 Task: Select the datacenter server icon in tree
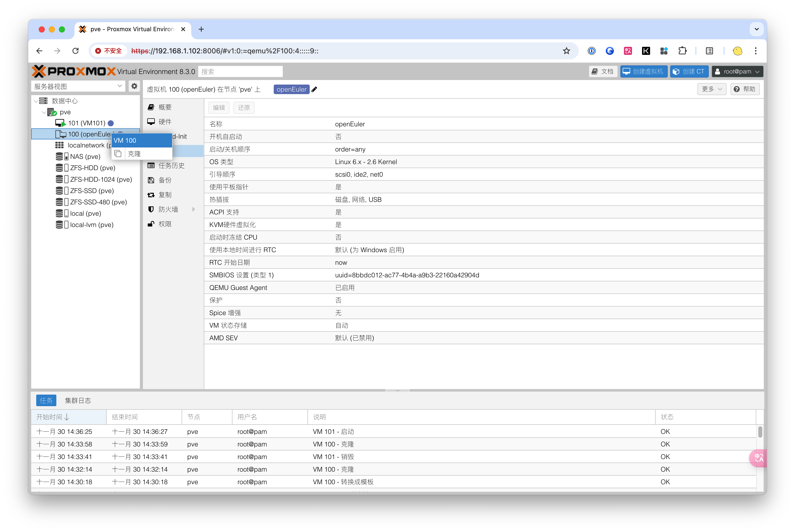[44, 101]
